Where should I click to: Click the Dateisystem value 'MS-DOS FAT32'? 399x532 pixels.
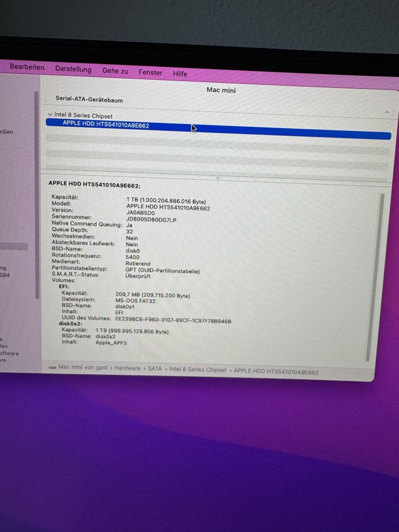[x=136, y=301]
